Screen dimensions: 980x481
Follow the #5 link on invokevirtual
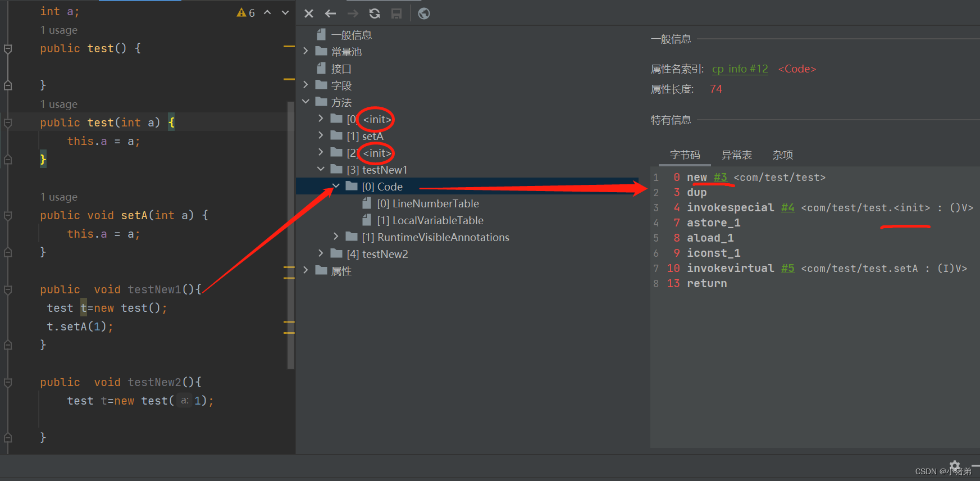tap(788, 269)
